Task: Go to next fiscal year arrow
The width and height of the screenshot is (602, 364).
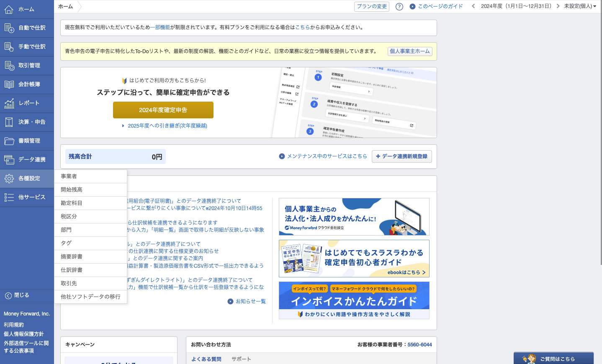Action: click(x=558, y=6)
